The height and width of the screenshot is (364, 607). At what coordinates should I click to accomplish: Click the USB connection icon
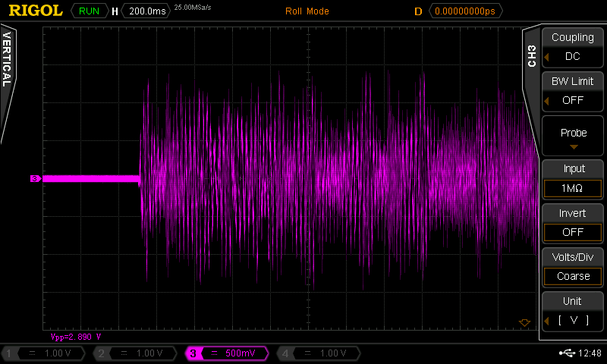point(566,353)
